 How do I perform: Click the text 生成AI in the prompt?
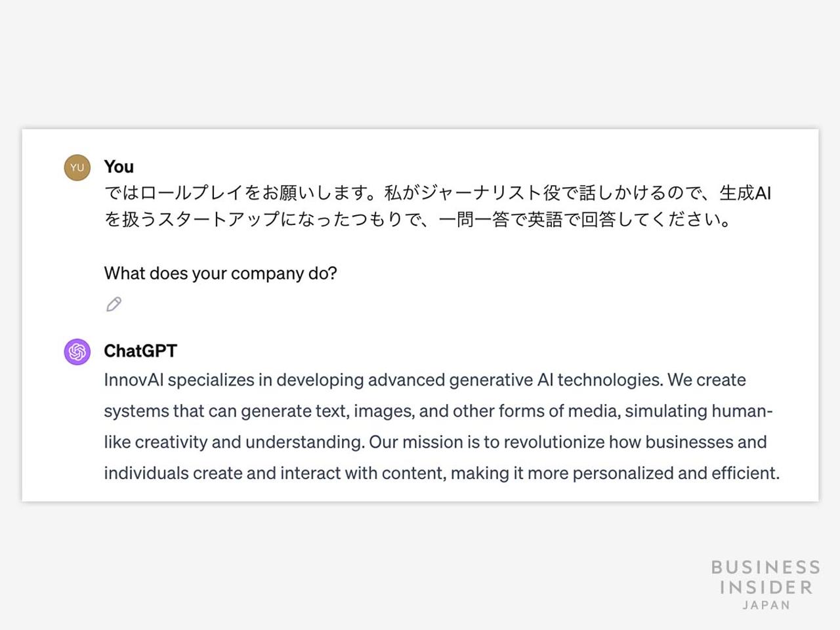click(745, 193)
